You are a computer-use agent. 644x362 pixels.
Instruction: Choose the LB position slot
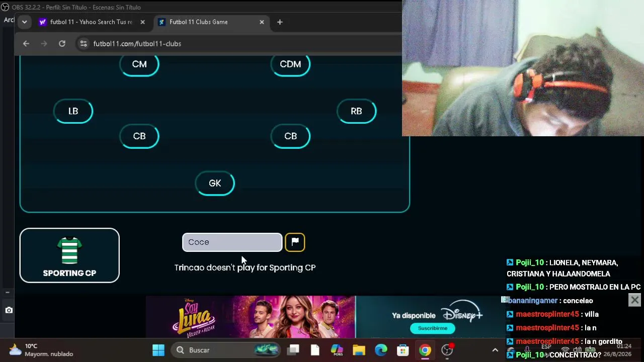(x=73, y=111)
